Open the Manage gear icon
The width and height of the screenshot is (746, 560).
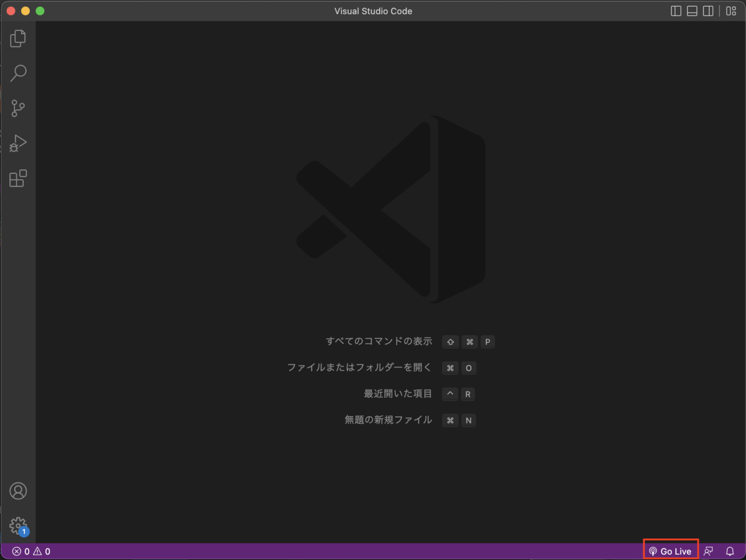coord(18,526)
